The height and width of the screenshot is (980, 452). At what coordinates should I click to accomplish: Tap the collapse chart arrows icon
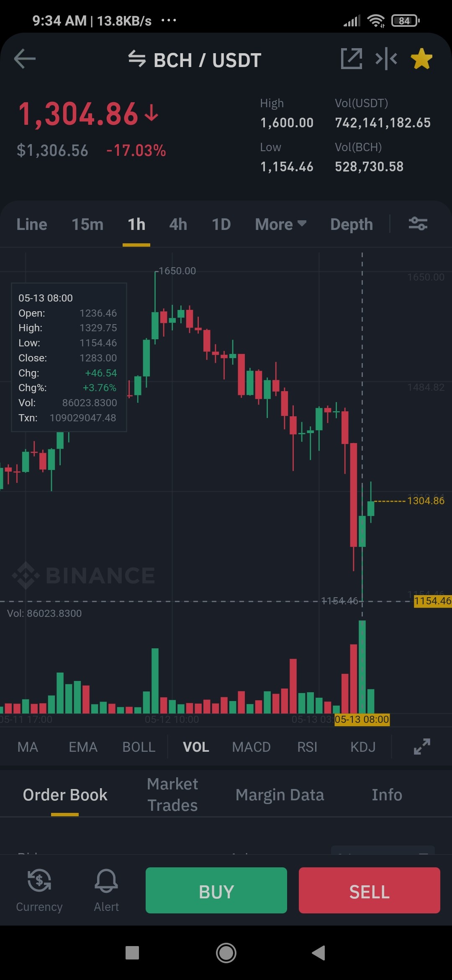[x=386, y=59]
